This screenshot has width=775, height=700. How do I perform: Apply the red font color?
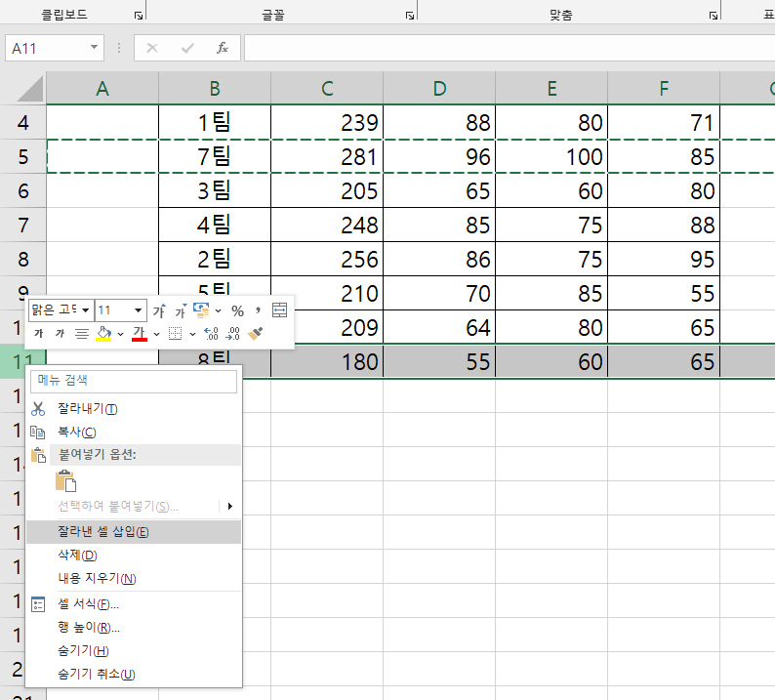[x=140, y=334]
